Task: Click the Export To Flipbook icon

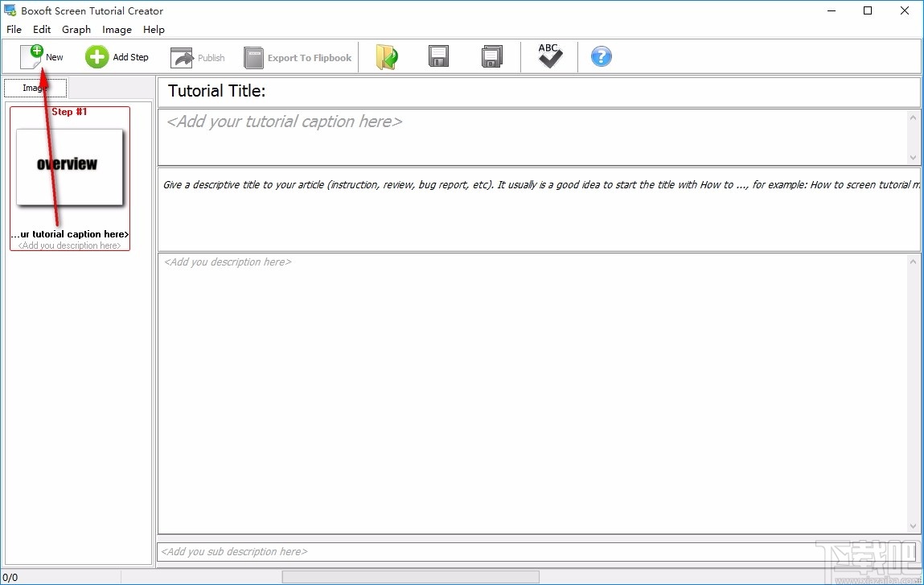Action: click(x=253, y=57)
